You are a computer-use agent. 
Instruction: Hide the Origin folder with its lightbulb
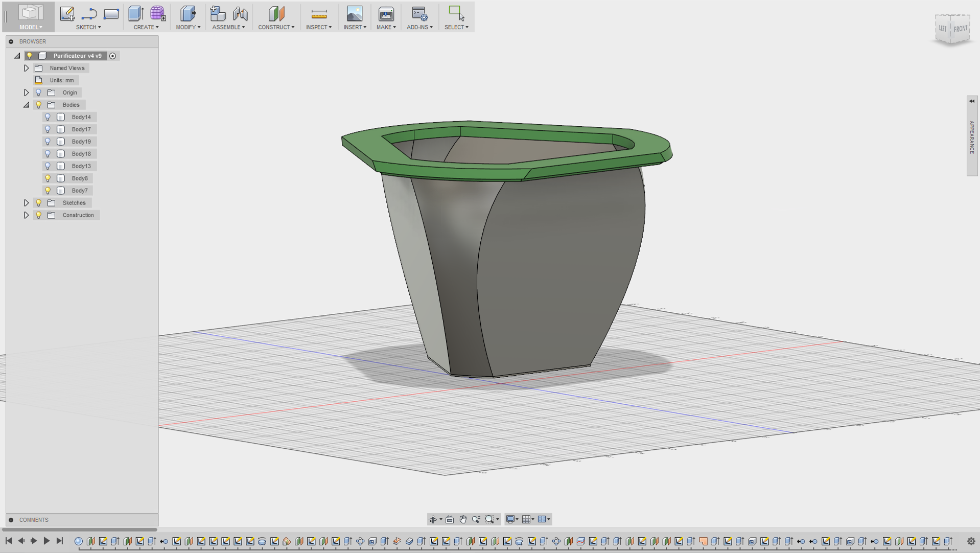[x=38, y=92]
